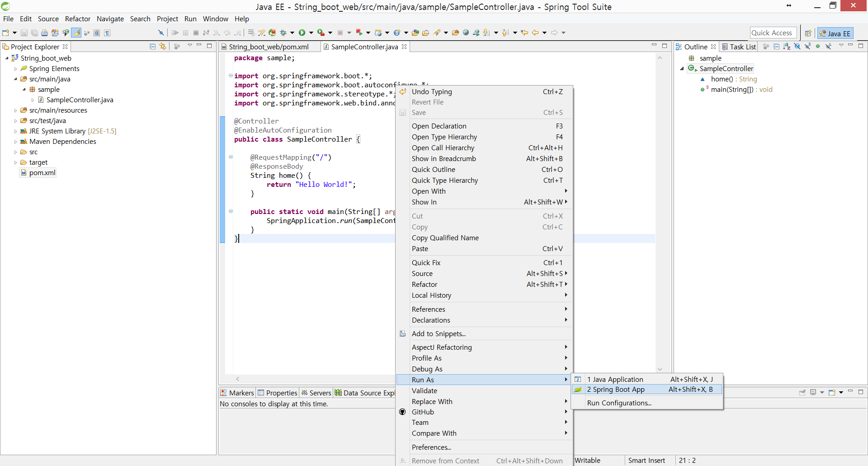Click the Hide Static Members icon in Outline
This screenshot has width=868, height=466.
808,46
